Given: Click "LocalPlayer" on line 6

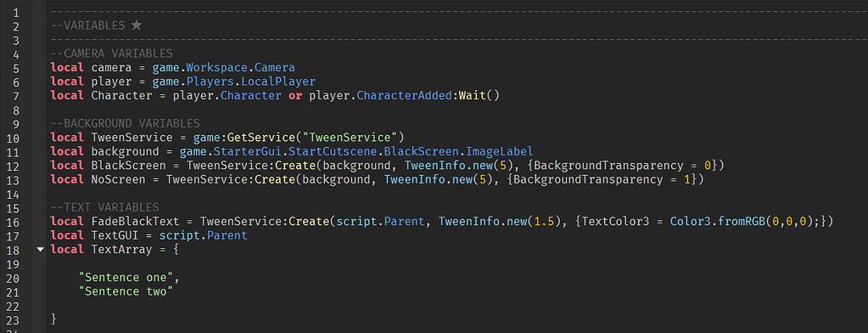Looking at the screenshot, I should coord(278,82).
